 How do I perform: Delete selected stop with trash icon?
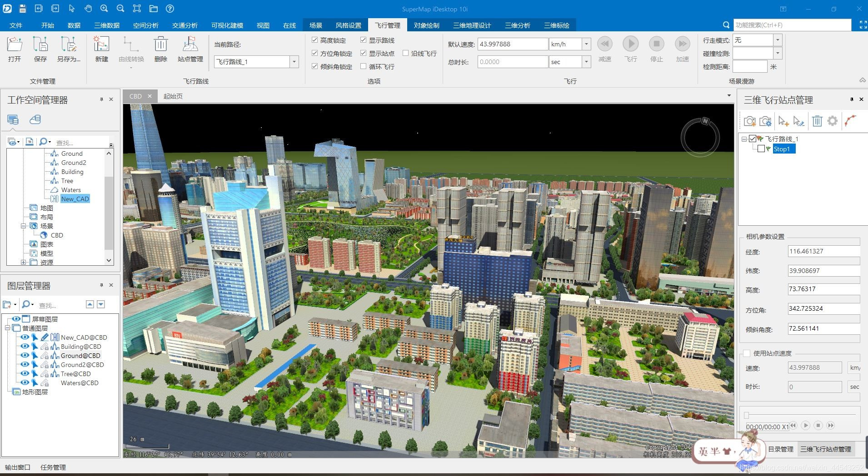click(817, 121)
